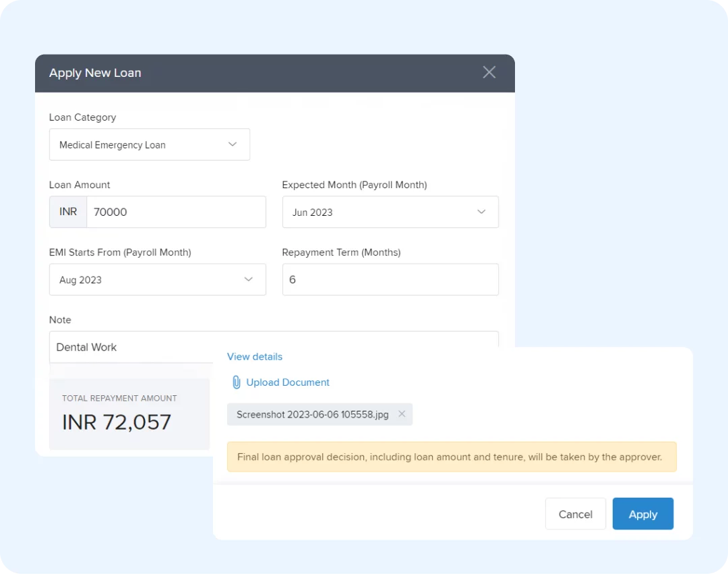
Task: Submit the loan with the Apply button
Action: click(x=642, y=513)
